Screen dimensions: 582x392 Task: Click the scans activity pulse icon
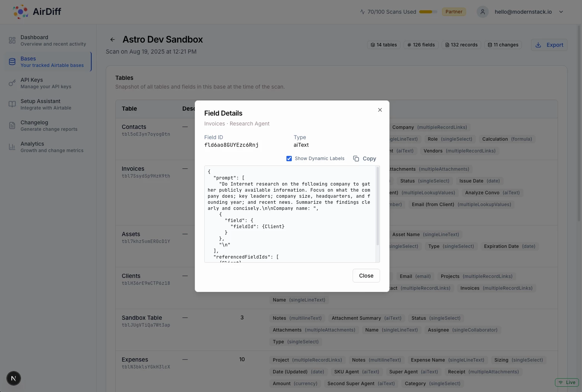coord(362,12)
